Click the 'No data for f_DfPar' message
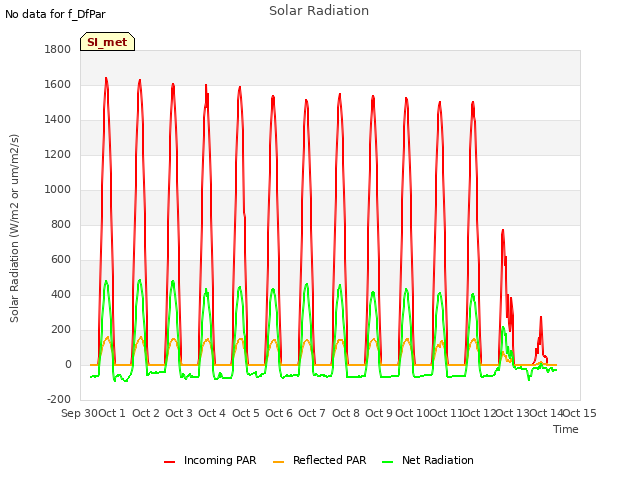640x480 pixels. pyautogui.click(x=55, y=14)
